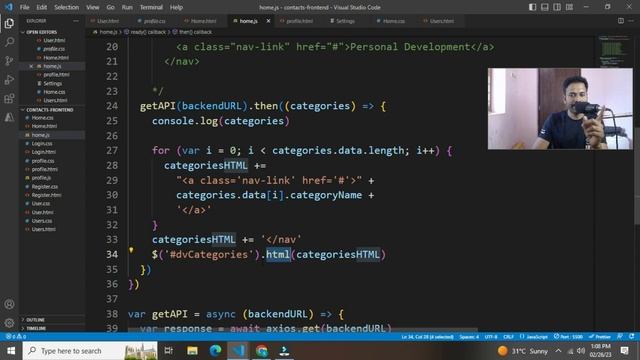This screenshot has width=640, height=360.
Task: Click the editor horizontal scrollbar
Action: 302,329
